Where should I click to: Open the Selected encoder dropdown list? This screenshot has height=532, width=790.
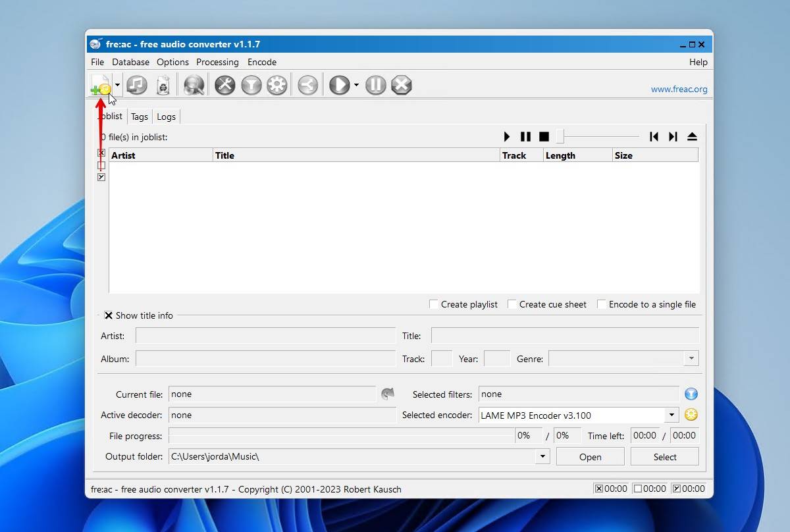[671, 415]
